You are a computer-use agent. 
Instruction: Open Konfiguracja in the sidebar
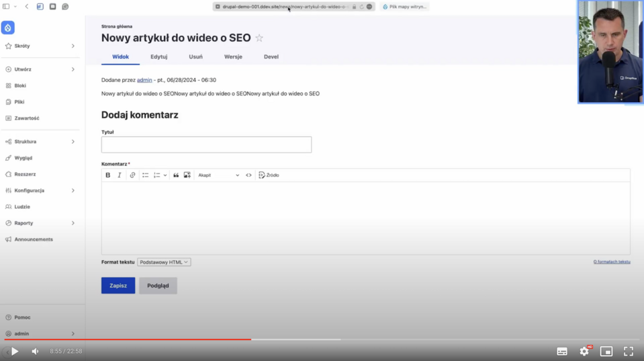tap(29, 190)
